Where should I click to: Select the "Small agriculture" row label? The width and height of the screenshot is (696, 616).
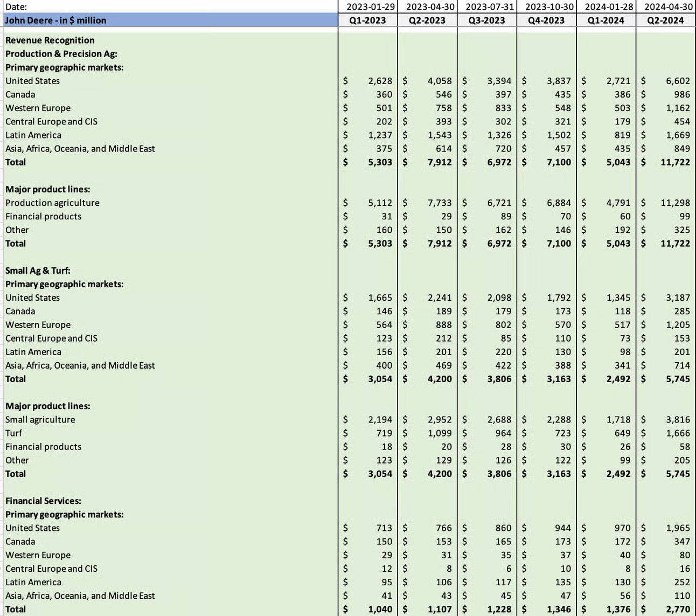point(40,419)
